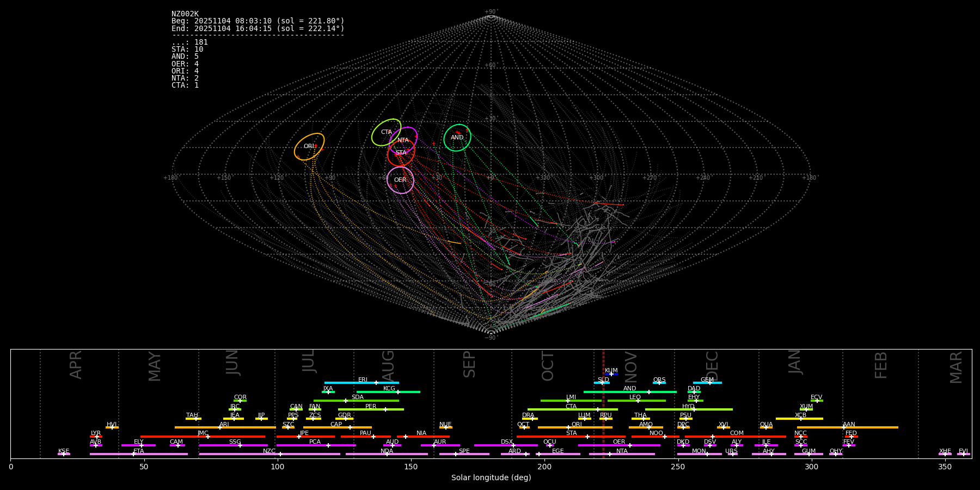Select the STA label inside the red radiant ellipse
This screenshot has width=980, height=490.
click(x=401, y=153)
